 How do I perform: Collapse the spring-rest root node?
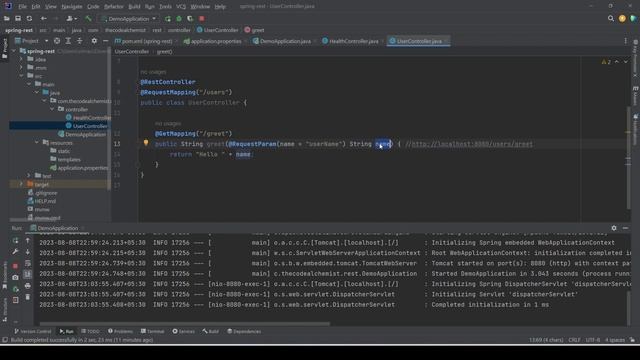[14, 51]
